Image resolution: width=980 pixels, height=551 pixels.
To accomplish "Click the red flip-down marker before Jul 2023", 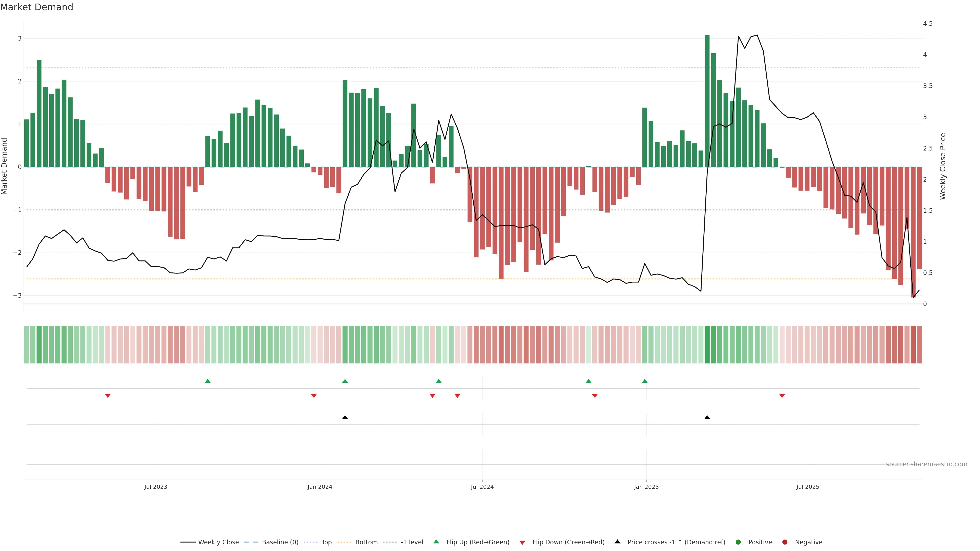I will [x=108, y=396].
